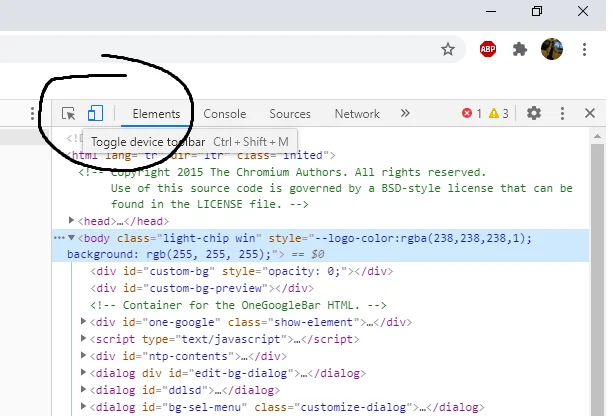The image size is (613, 416).
Task: Bookmark this page with star icon
Action: pos(448,49)
